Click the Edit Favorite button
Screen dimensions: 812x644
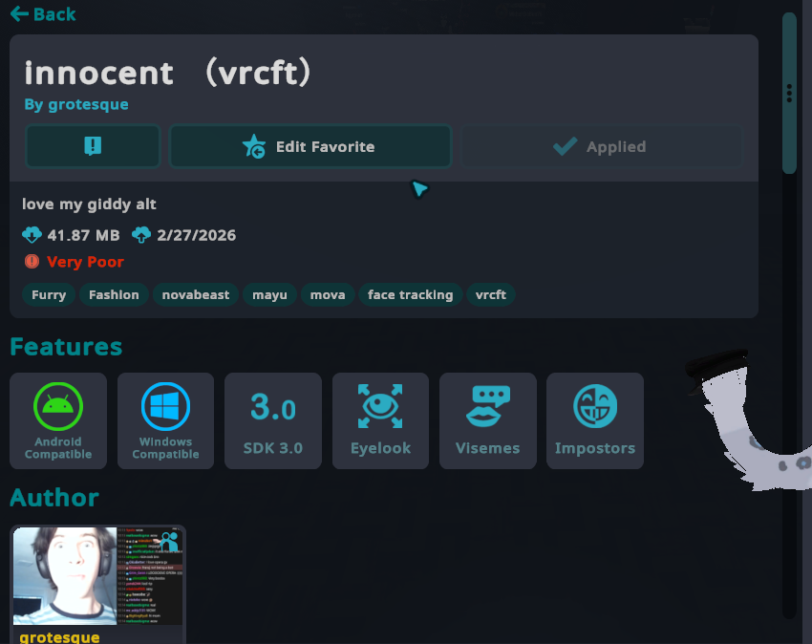pyautogui.click(x=310, y=146)
